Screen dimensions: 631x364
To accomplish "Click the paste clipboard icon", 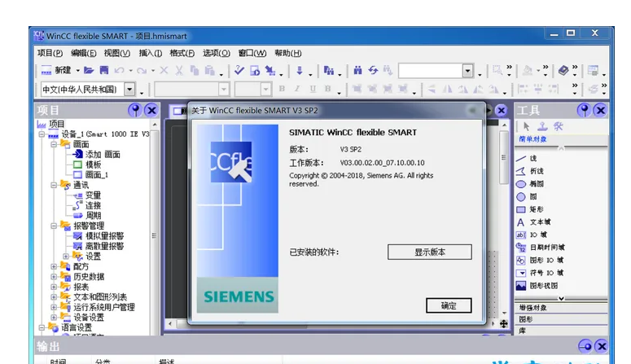I will (210, 71).
